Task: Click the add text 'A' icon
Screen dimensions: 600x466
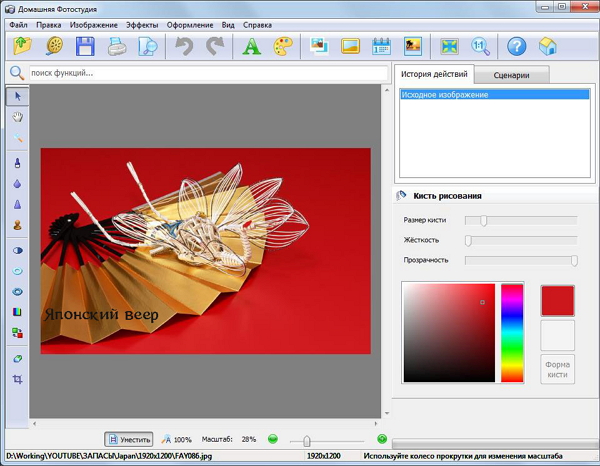Action: (x=251, y=45)
